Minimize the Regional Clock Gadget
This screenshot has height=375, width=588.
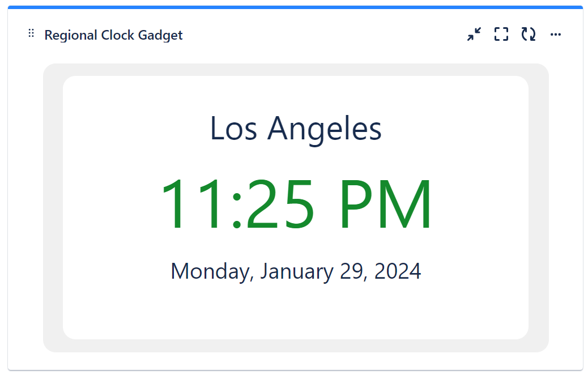coord(474,35)
